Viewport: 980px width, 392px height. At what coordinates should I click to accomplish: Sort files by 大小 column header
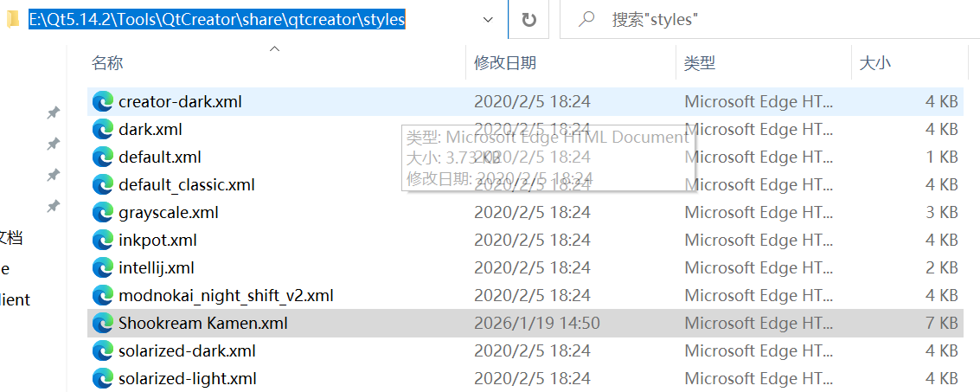click(875, 62)
